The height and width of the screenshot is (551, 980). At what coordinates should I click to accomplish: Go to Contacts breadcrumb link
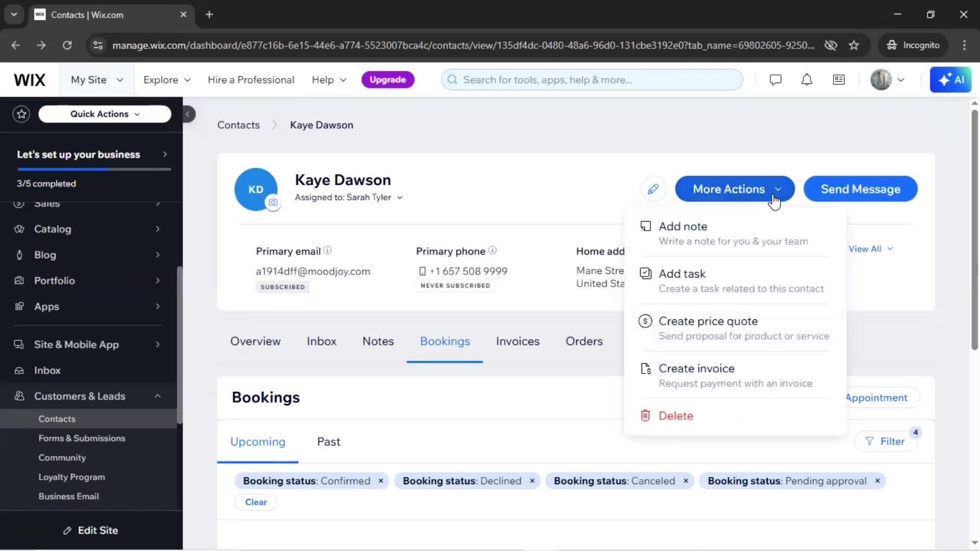[238, 125]
